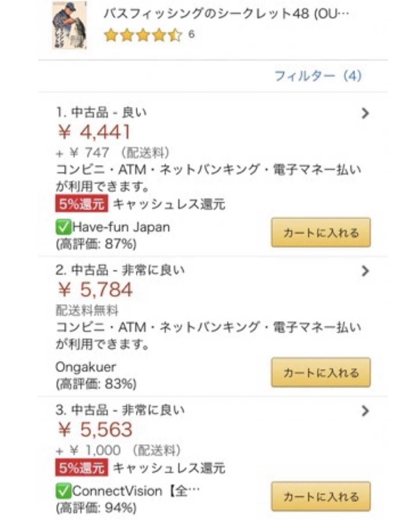Click the 5%還元 badge in offer 3

(x=82, y=468)
